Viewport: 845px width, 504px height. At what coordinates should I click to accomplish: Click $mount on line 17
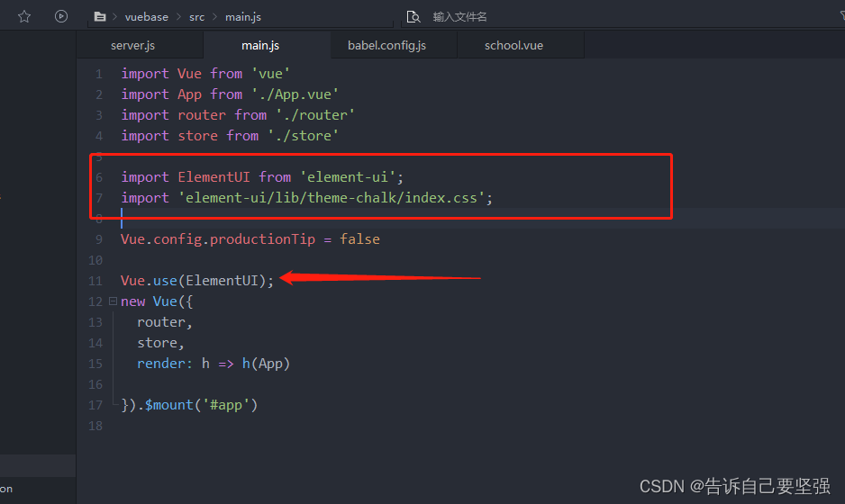pyautogui.click(x=168, y=405)
